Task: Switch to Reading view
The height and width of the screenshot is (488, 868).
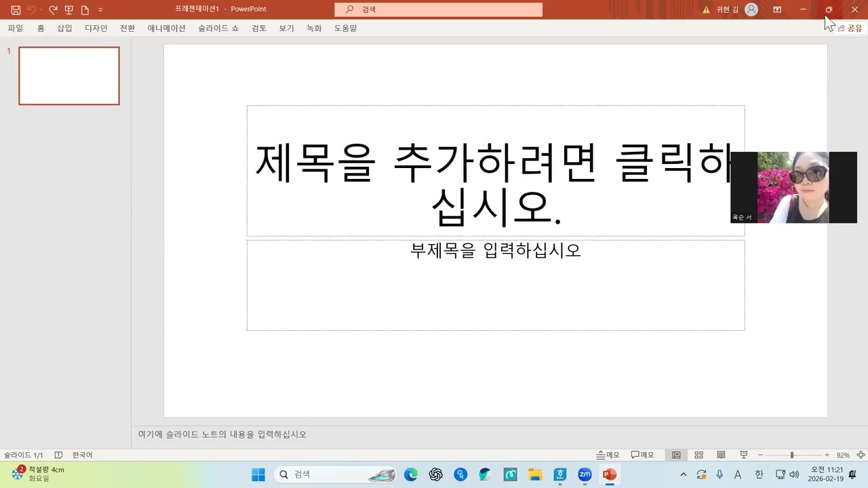Action: point(721,455)
